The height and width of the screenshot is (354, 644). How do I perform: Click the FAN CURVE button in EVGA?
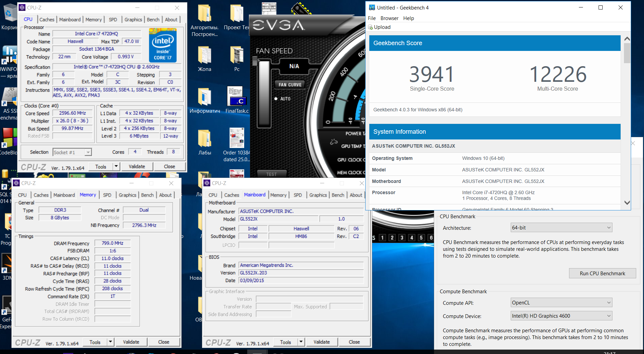290,85
